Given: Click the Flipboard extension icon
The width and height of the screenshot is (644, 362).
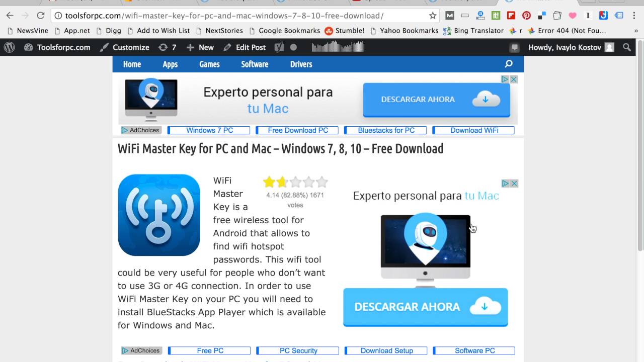Looking at the screenshot, I should [x=511, y=16].
